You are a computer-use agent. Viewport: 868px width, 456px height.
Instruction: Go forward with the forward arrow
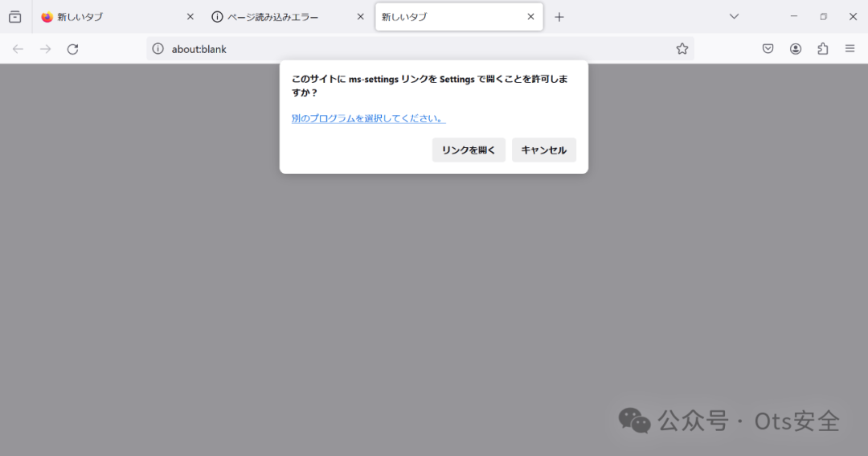[45, 49]
